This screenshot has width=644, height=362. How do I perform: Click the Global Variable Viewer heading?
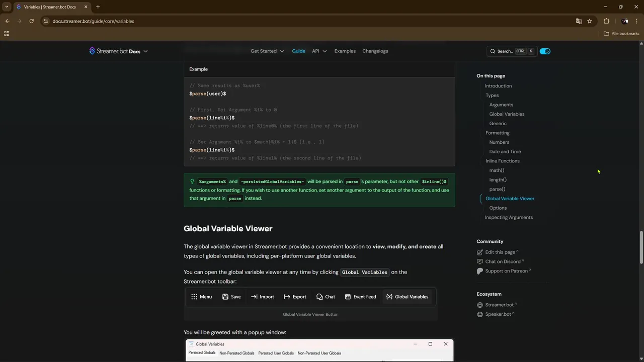(228, 229)
